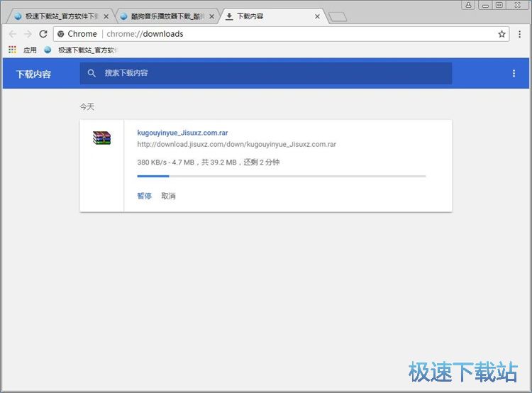Focus the 搜索下载内容 search field

(266, 73)
